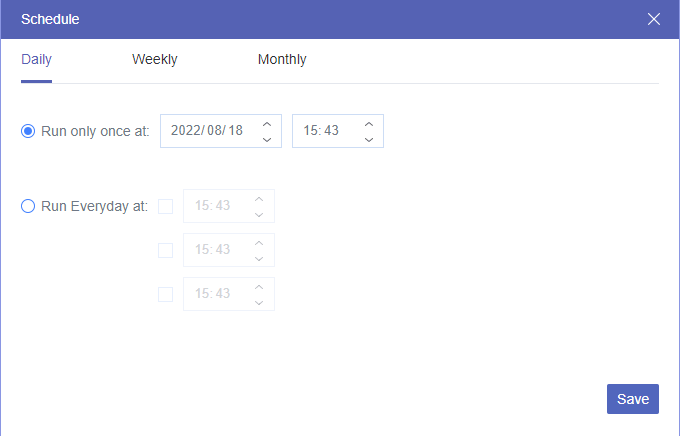Click the 2022/08/18 date field

click(x=221, y=131)
